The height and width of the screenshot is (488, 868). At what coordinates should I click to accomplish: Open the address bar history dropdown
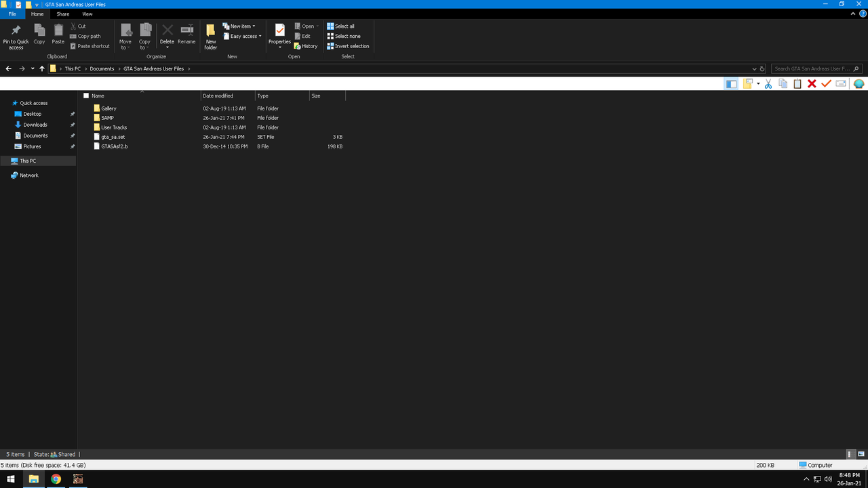point(754,68)
